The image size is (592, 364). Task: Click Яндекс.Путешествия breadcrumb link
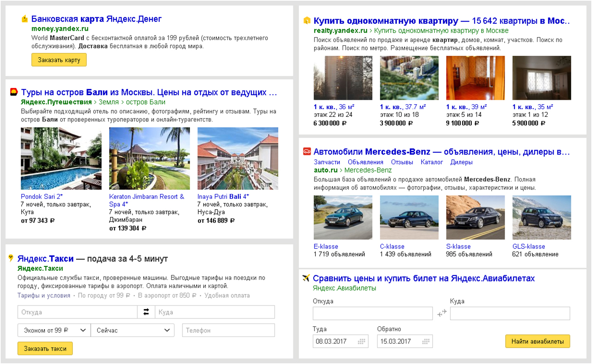56,102
